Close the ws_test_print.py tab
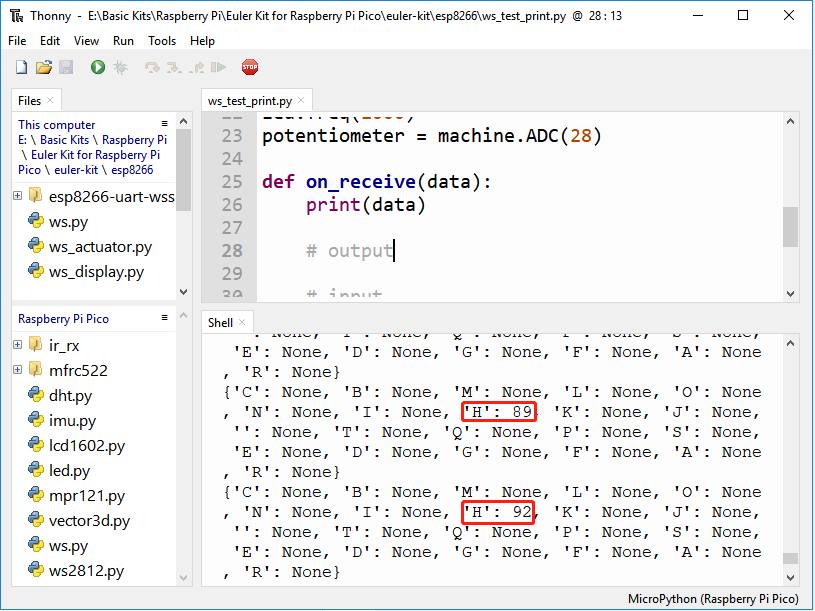Image resolution: width=815 pixels, height=611 pixels. [x=301, y=100]
